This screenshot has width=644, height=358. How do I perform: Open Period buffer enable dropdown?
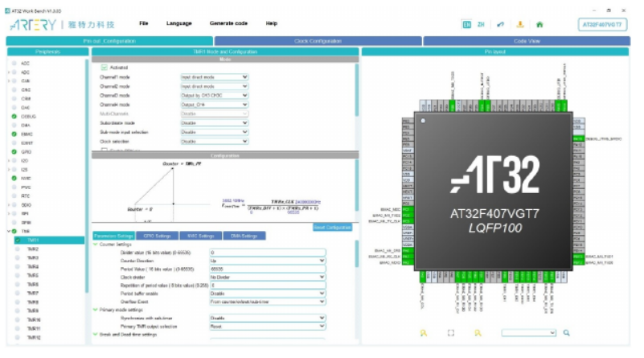268,294
